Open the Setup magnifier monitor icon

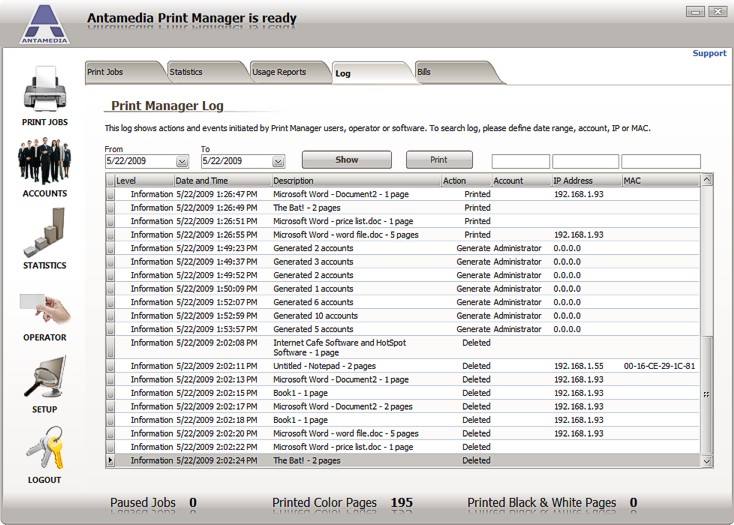pyautogui.click(x=45, y=377)
